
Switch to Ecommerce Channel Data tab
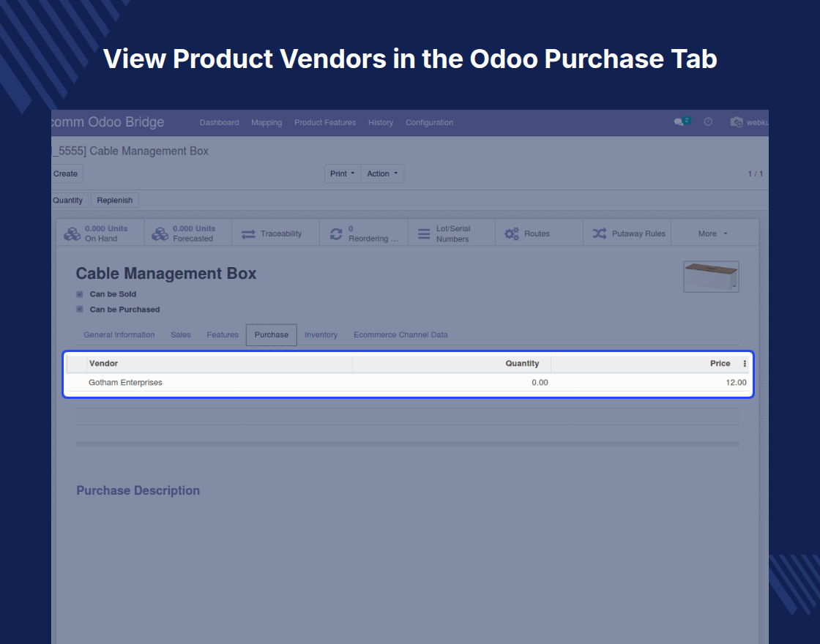[400, 334]
